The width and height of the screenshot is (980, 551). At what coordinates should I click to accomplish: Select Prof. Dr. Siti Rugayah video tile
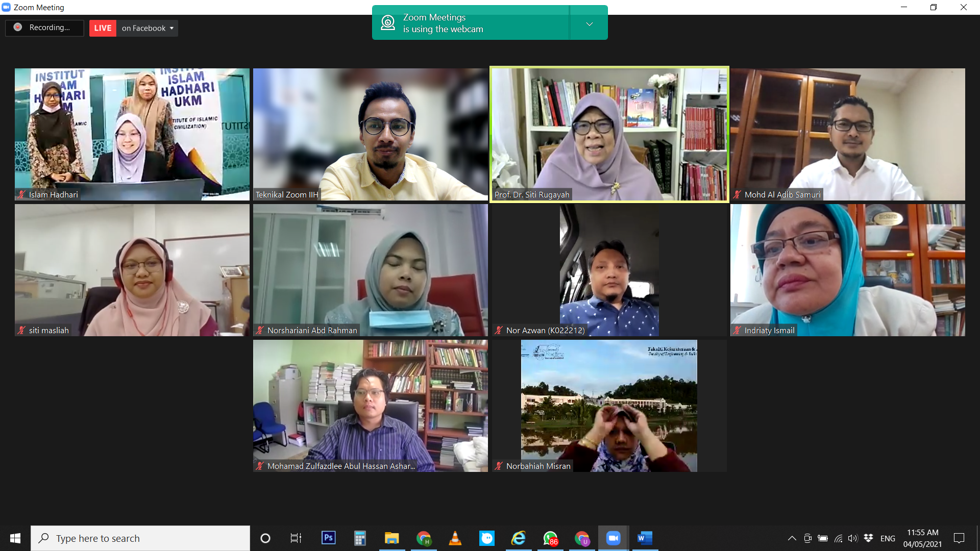[x=609, y=134]
